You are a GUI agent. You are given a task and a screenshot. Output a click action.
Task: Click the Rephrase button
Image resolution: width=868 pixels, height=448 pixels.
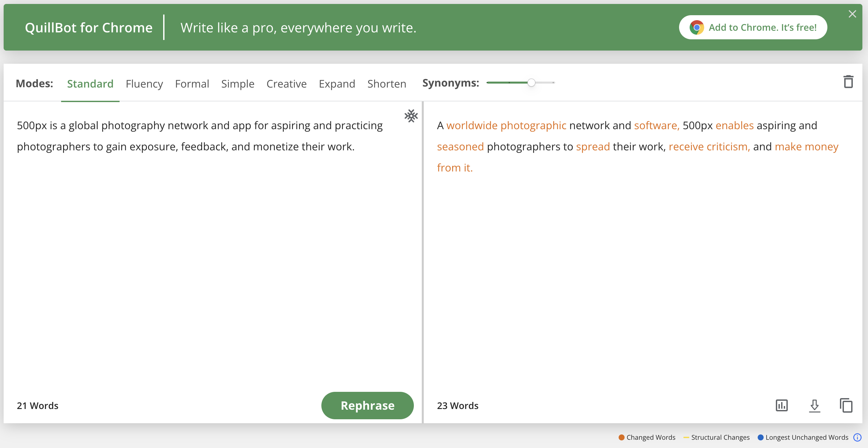(367, 405)
